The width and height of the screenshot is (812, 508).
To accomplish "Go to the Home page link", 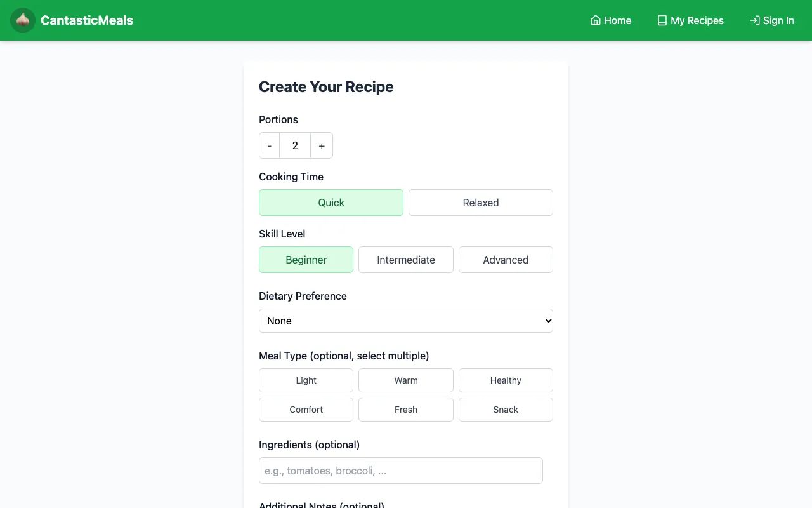I will point(611,20).
